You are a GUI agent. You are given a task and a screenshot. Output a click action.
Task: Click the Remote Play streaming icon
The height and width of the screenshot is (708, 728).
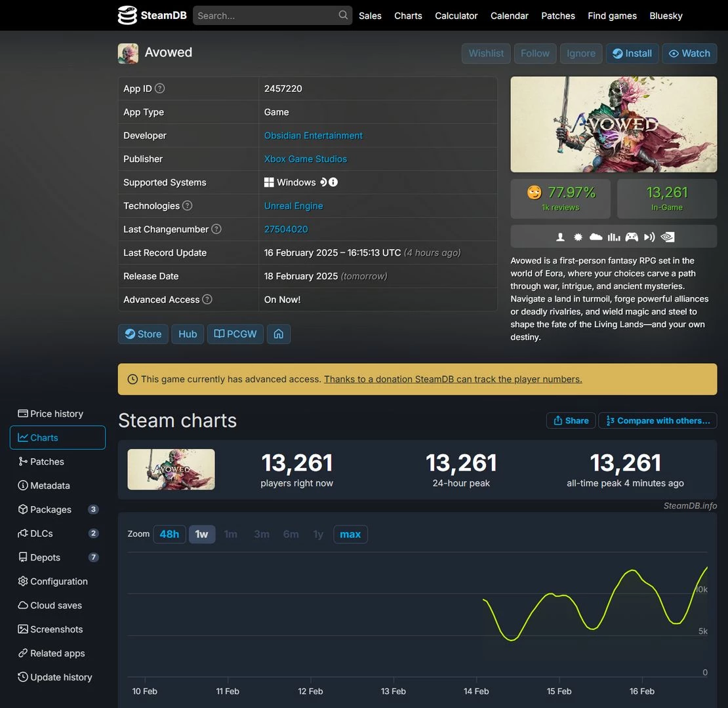pyautogui.click(x=649, y=237)
